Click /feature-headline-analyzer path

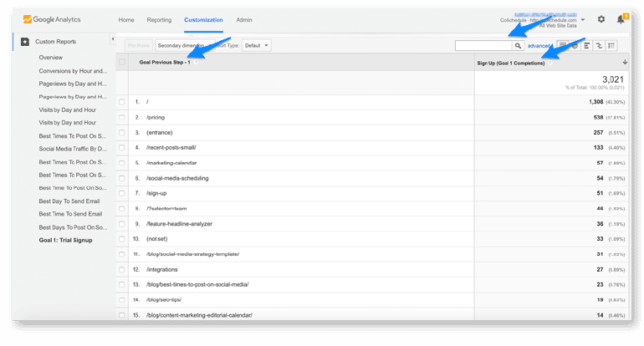point(180,224)
